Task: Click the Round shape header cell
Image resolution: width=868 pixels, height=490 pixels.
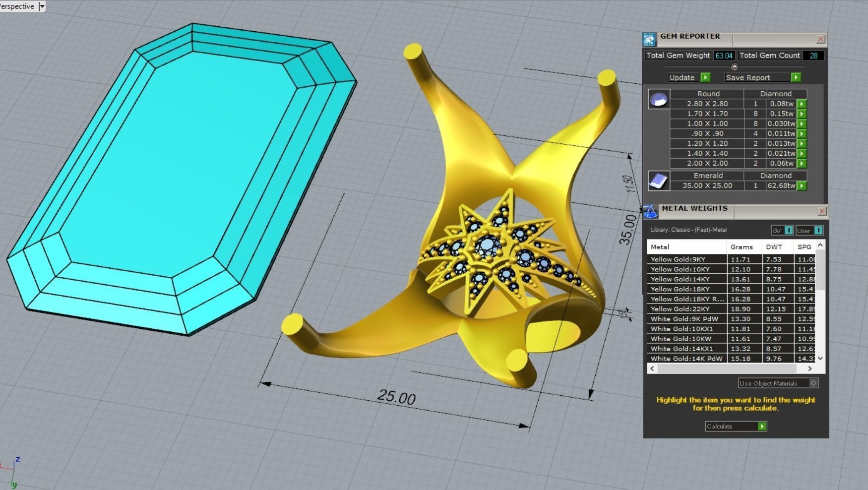Action: click(708, 94)
